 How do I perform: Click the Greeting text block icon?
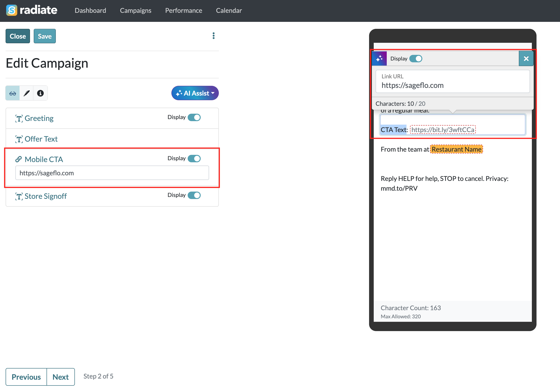pos(19,119)
